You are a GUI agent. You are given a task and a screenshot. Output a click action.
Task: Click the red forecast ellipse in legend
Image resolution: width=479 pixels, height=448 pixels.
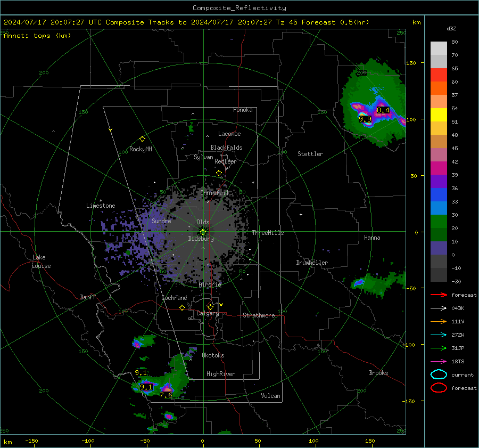point(439,388)
